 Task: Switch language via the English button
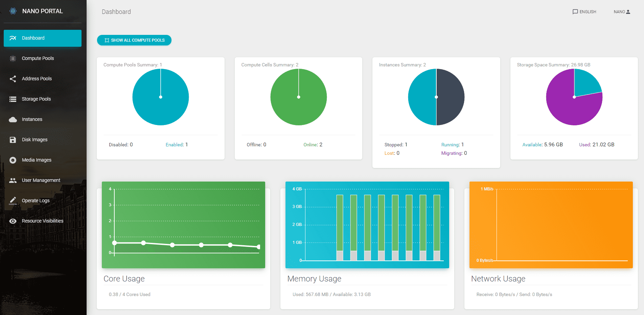point(584,12)
